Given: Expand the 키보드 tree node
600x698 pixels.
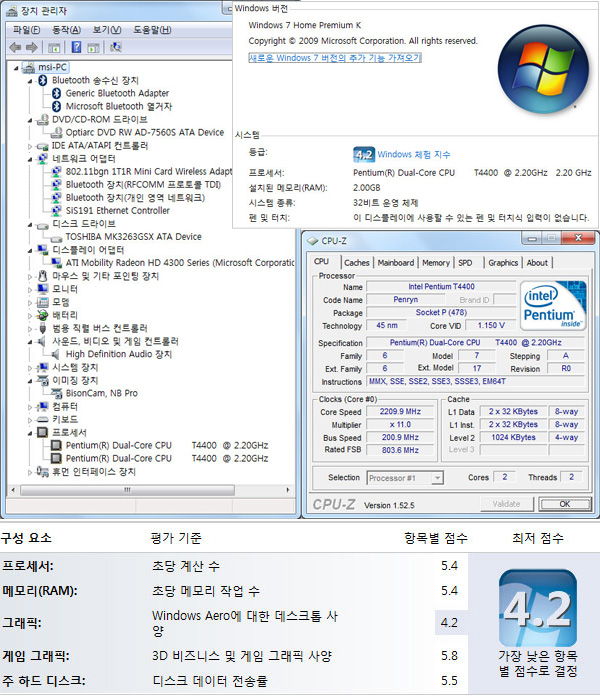Looking at the screenshot, I should pos(30,420).
